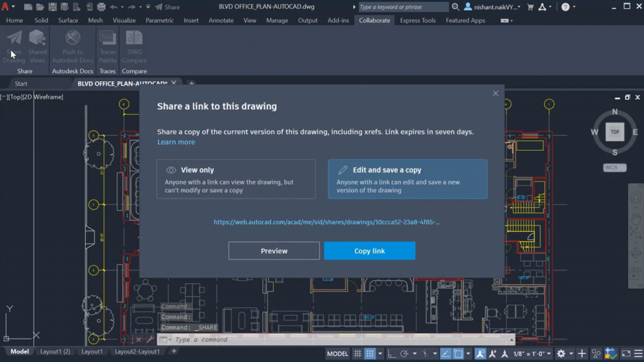Image resolution: width=644 pixels, height=362 pixels.
Task: Click the keyword search box in title bar
Action: click(403, 7)
